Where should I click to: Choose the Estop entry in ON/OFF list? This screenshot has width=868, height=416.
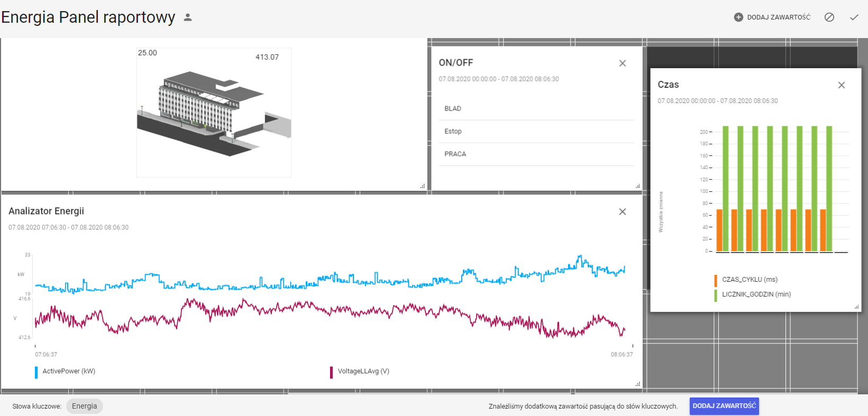(x=453, y=131)
